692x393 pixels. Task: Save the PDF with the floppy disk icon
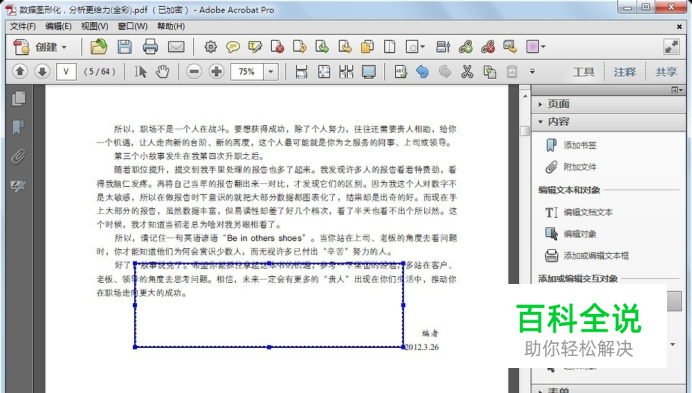pyautogui.click(x=124, y=46)
